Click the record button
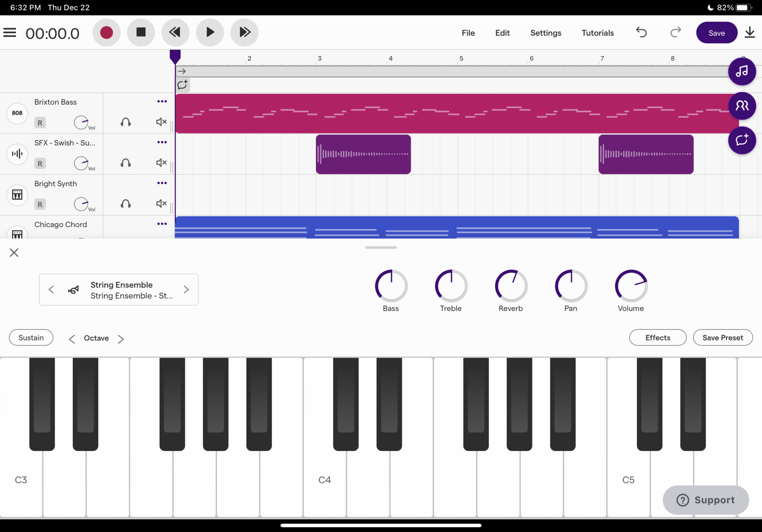The height and width of the screenshot is (532, 762). pos(106,32)
